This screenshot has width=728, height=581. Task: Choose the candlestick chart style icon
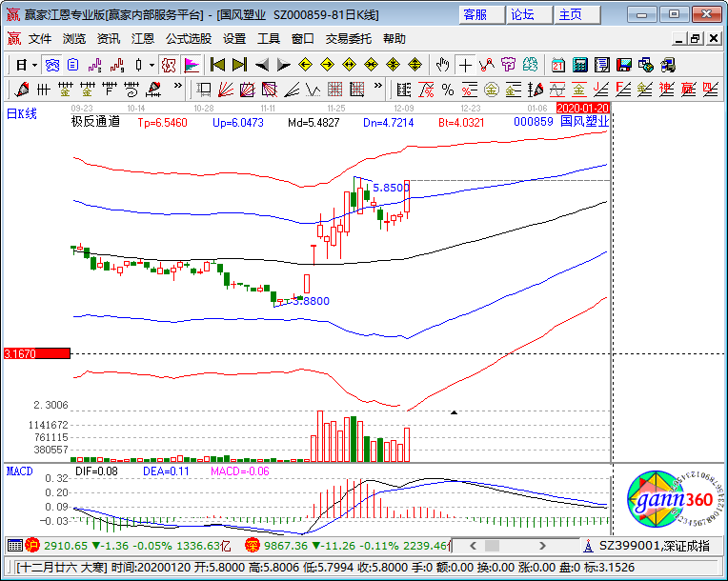tap(138, 65)
